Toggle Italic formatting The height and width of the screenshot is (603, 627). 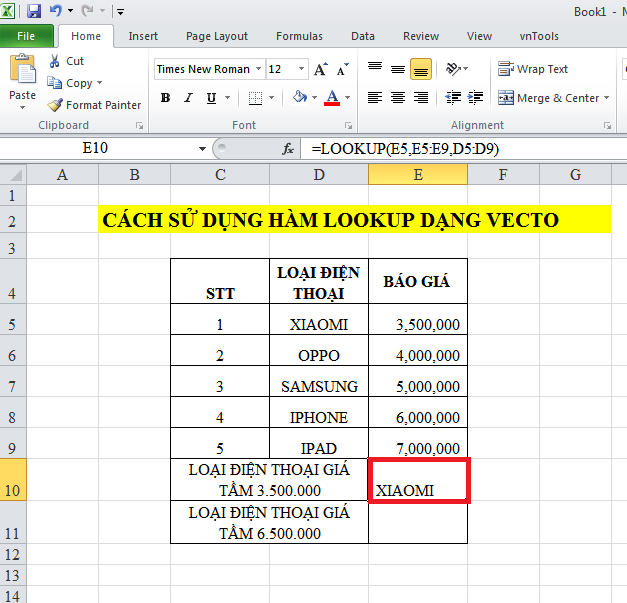tap(188, 98)
